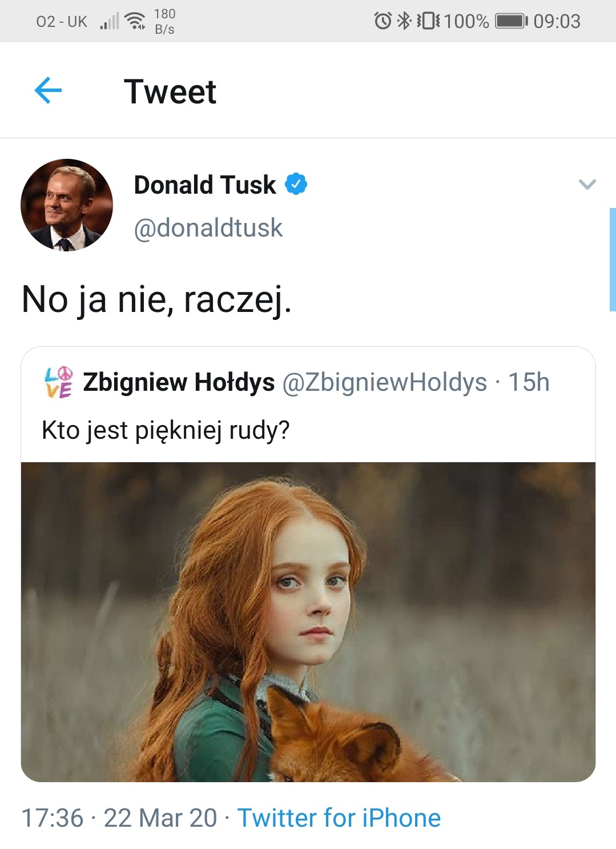
Task: Tap the blue verified badge
Action: coord(296,184)
